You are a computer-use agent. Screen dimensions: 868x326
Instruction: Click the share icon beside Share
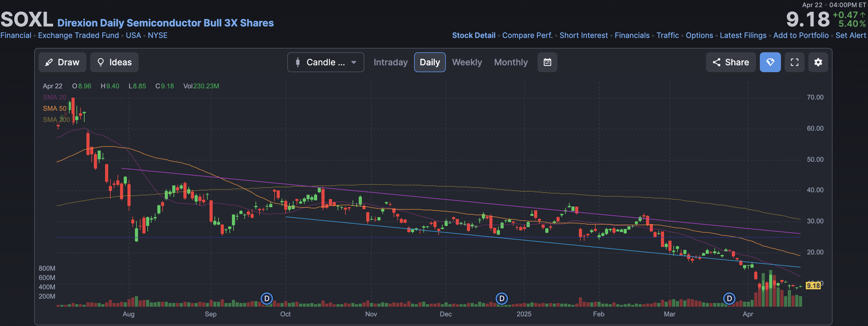click(717, 62)
